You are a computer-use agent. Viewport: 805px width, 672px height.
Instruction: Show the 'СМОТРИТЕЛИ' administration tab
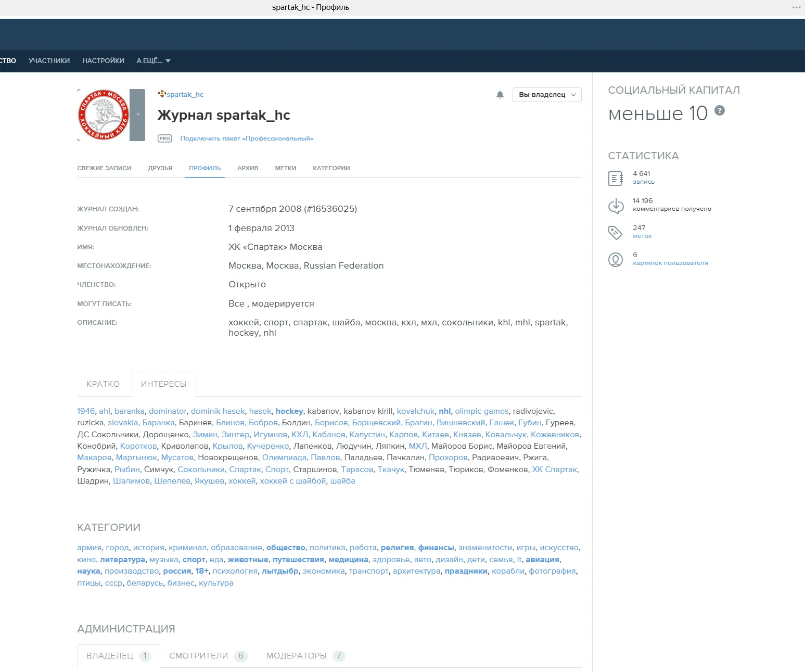click(209, 656)
